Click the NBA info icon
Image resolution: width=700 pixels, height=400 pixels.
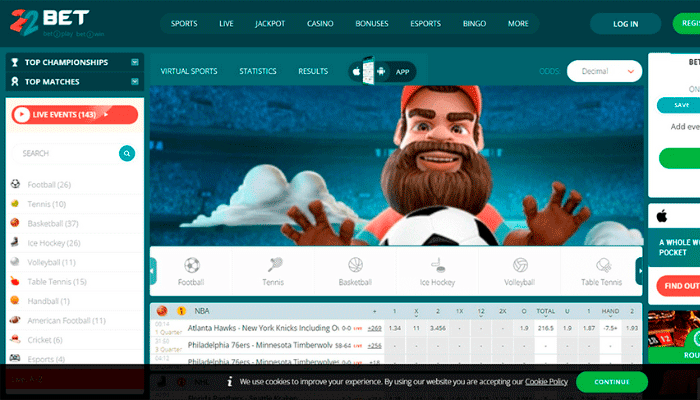[181, 311]
